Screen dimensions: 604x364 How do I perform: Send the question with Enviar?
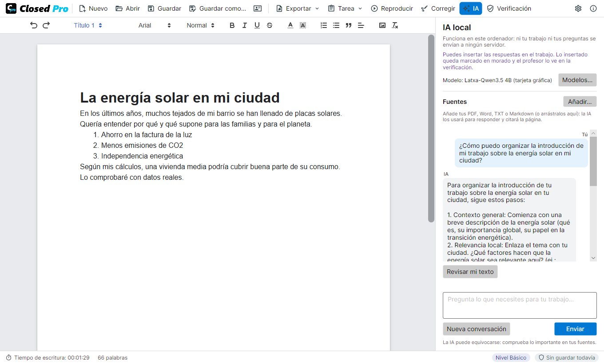[575, 329]
